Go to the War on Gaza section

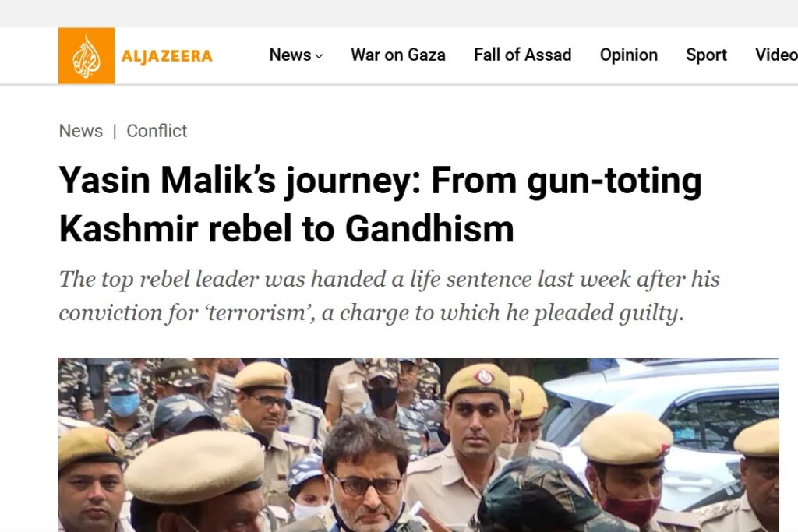point(397,55)
